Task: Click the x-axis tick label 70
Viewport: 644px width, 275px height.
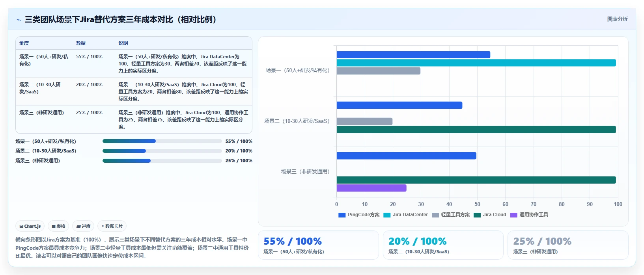Action: click(x=534, y=204)
